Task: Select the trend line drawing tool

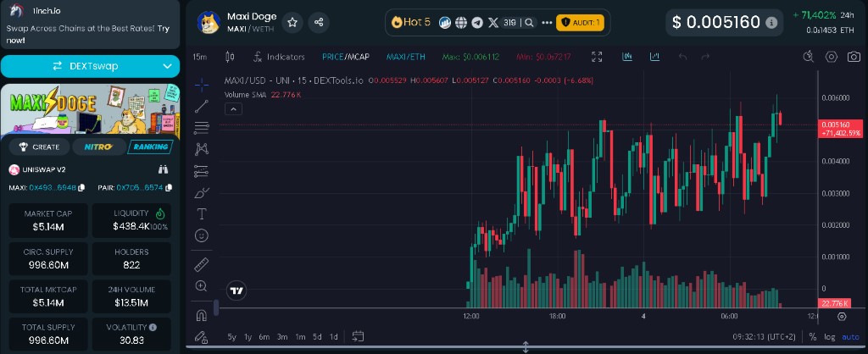Action: tap(202, 107)
